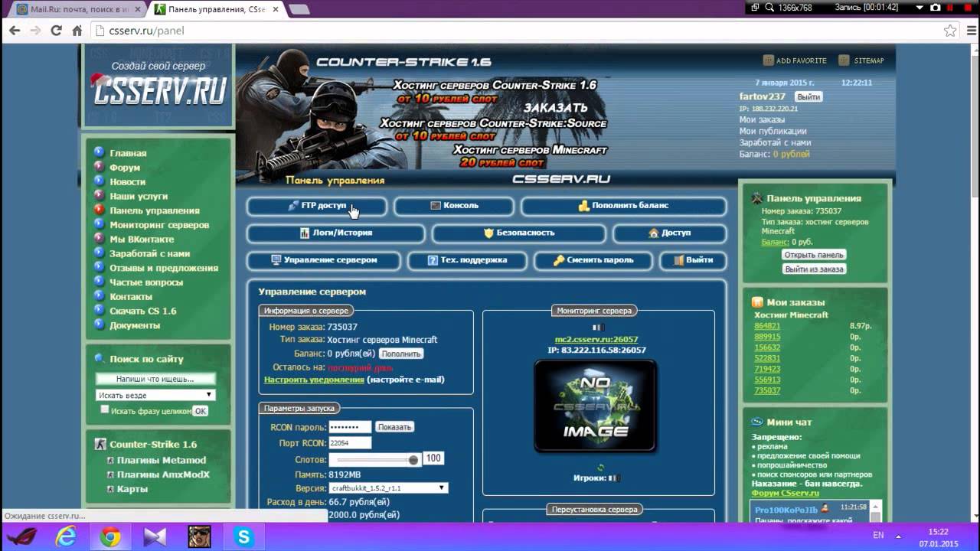Viewport: 980px width, 551px height.
Task: Click the Мои заказы header icon
Action: point(757,302)
